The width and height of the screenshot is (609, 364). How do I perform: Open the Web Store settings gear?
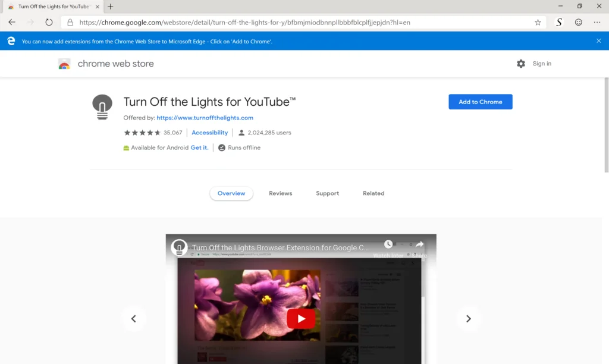(521, 63)
